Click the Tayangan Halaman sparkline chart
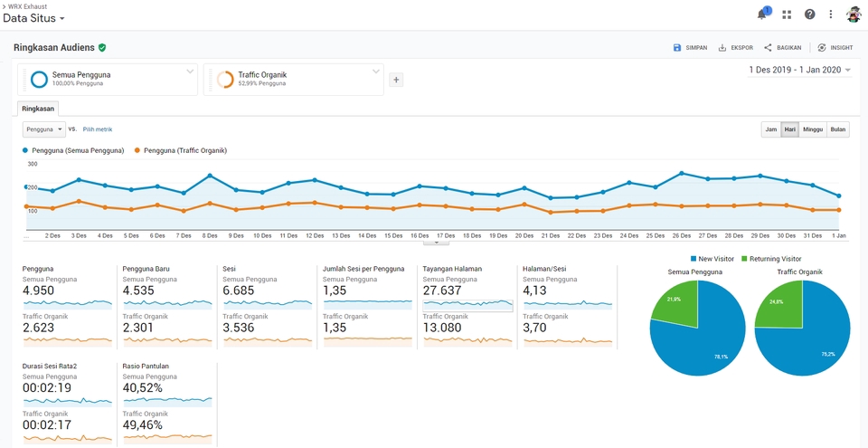Screen dimensions: 868x448 click(467, 304)
